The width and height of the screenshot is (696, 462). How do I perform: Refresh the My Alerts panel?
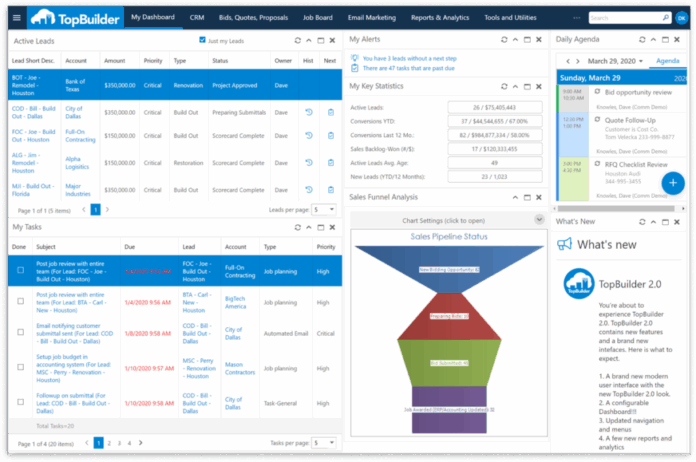coord(504,39)
